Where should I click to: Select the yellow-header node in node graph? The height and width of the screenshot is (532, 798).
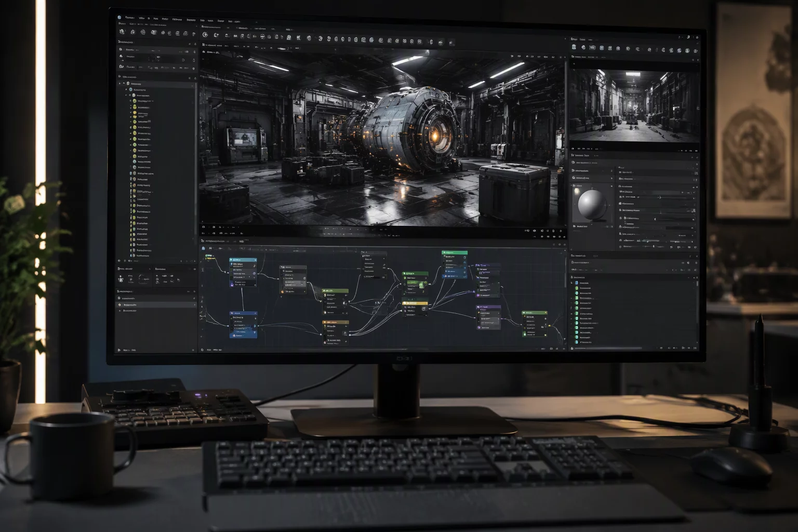[415, 309]
